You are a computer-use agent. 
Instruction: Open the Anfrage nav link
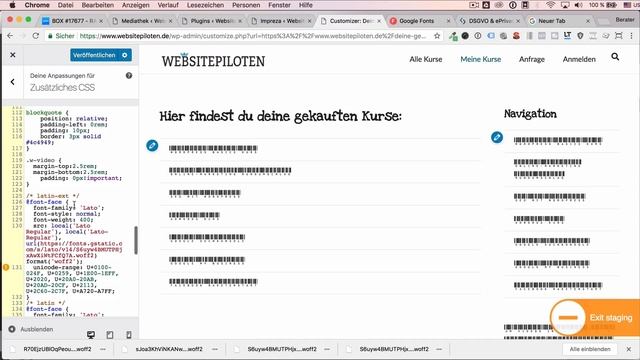(531, 59)
